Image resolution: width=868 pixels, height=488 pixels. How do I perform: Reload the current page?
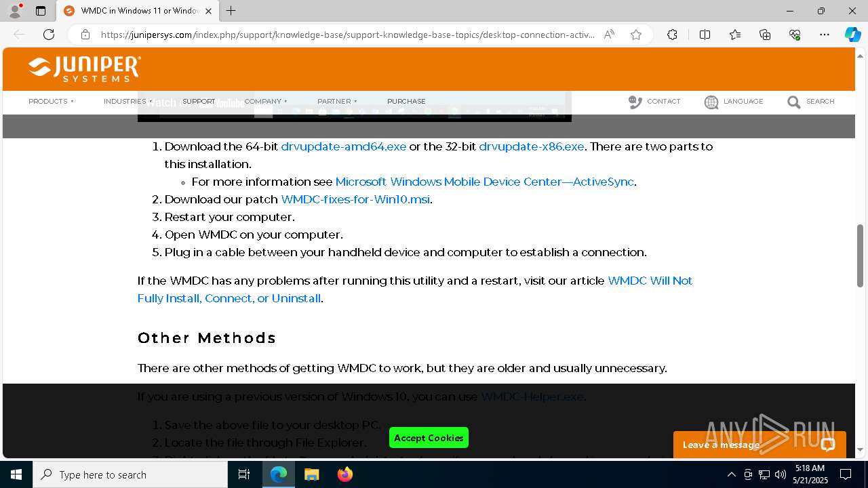point(49,35)
